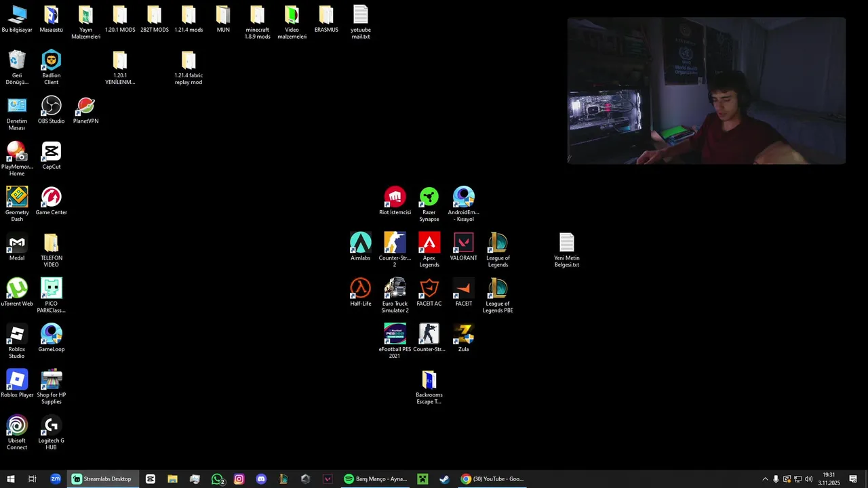
Task: Select the Denetim Masası icon
Action: click(17, 113)
